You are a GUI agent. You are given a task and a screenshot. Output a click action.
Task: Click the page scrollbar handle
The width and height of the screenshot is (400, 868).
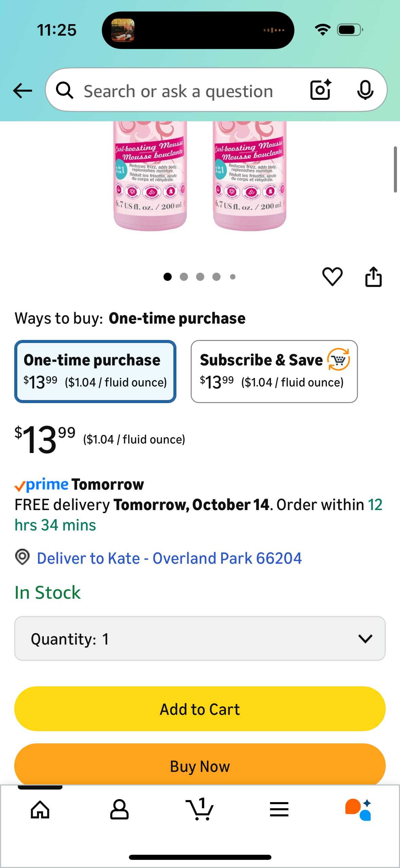point(395,170)
